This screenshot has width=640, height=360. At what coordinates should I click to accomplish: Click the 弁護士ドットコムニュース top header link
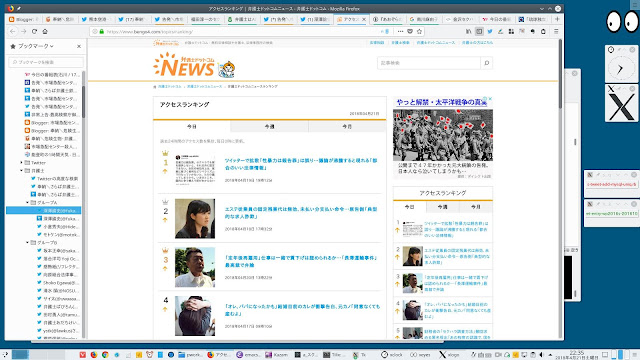click(436, 42)
